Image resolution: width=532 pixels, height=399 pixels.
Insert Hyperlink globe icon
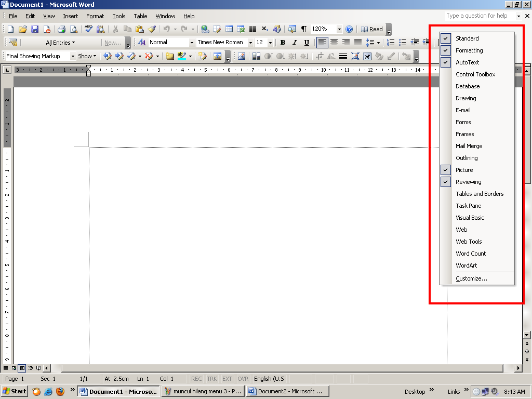coord(205,29)
